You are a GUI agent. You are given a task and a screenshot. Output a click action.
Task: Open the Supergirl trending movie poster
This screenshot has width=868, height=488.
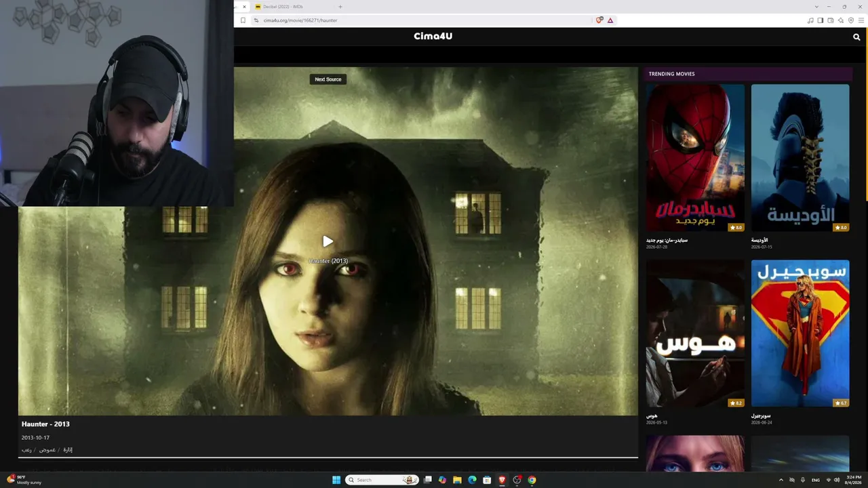pos(800,333)
